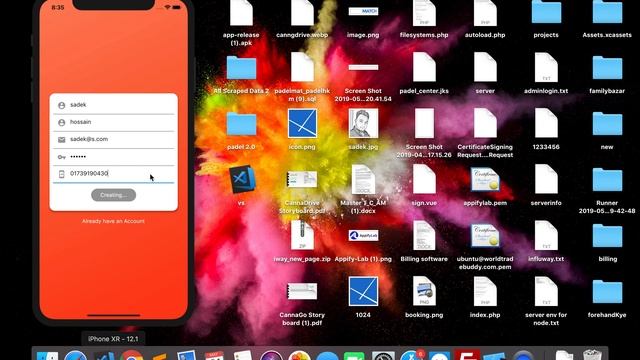This screenshot has height=360, width=640.
Task: Select the serverinfo file
Action: 546,179
